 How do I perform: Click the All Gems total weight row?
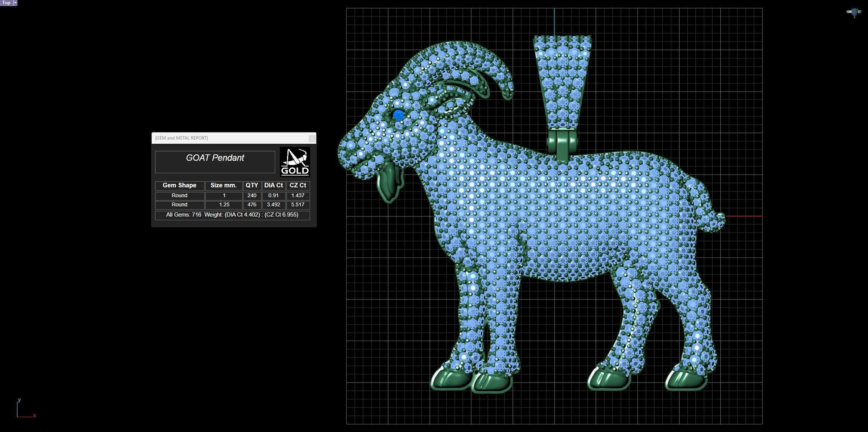click(x=232, y=215)
